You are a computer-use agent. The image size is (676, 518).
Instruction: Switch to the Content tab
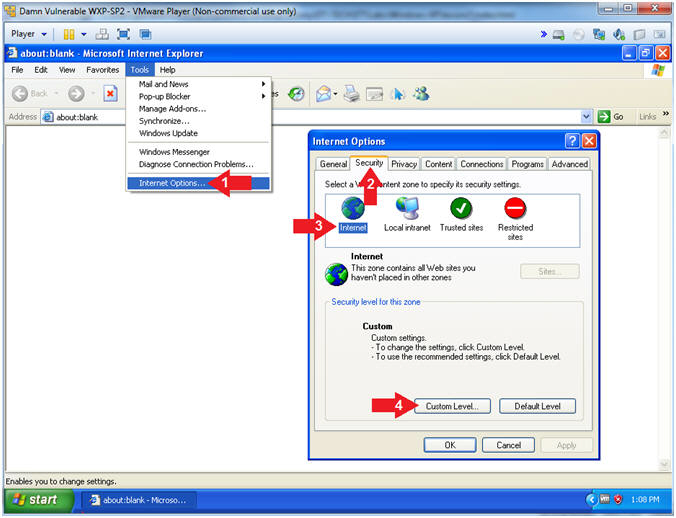tap(438, 164)
